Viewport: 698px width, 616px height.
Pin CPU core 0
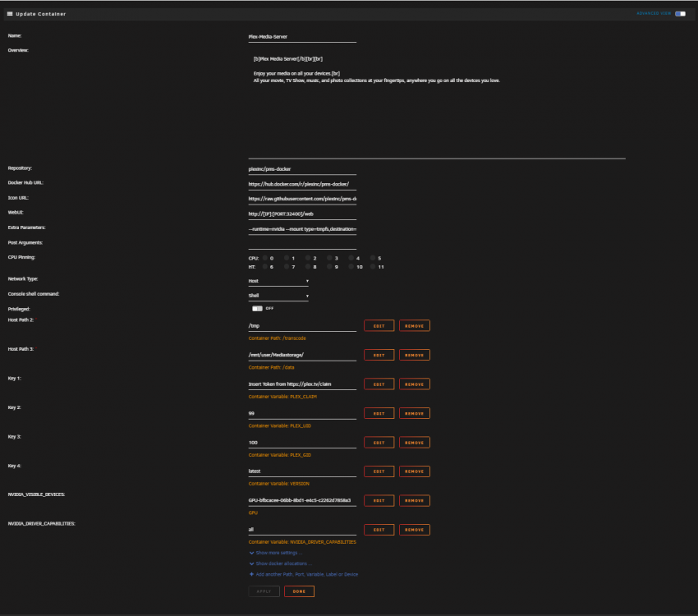point(265,258)
